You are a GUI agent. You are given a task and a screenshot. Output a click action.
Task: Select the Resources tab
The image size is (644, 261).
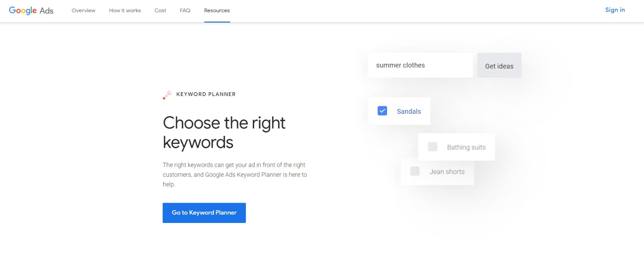tap(217, 11)
